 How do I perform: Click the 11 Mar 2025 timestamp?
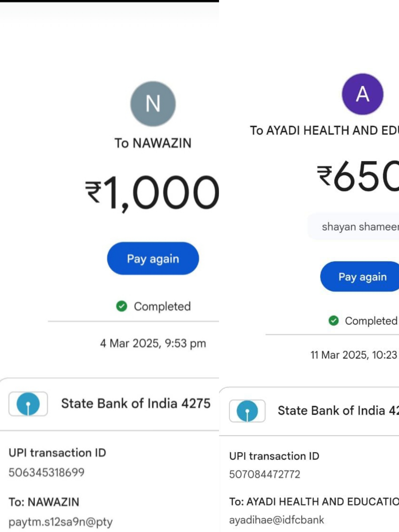pos(354,355)
